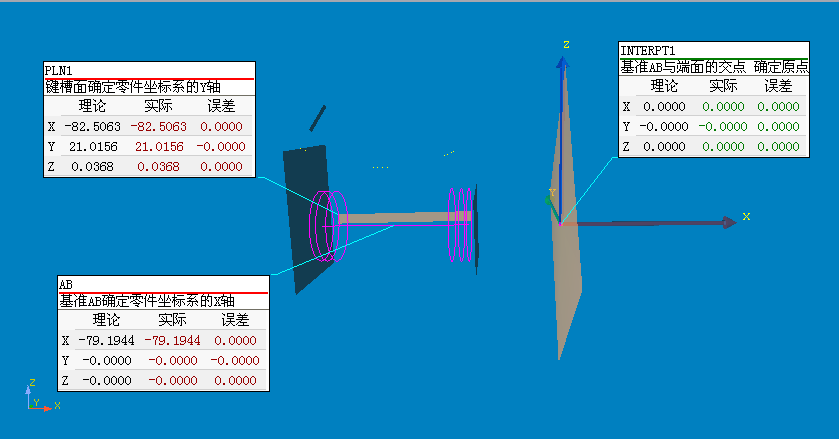Click the yellow Z label above the blue axis
The height and width of the screenshot is (439, 839).
pyautogui.click(x=566, y=44)
